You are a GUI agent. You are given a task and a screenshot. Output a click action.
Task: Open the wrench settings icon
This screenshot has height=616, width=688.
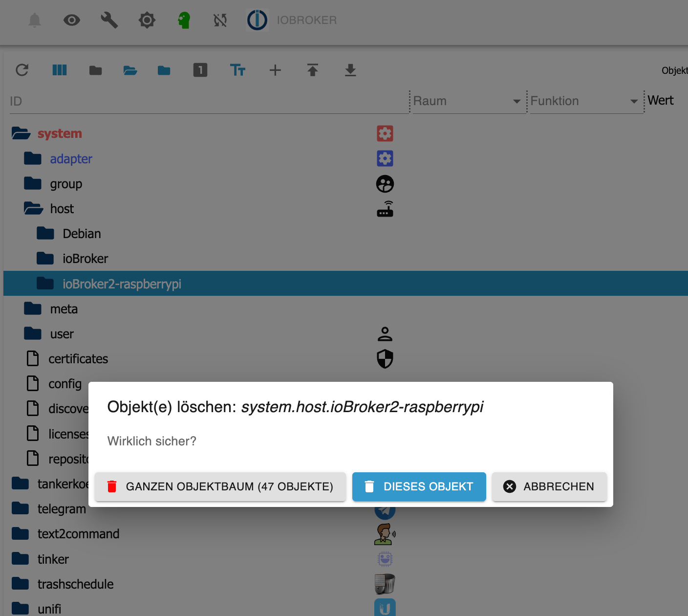pos(109,20)
